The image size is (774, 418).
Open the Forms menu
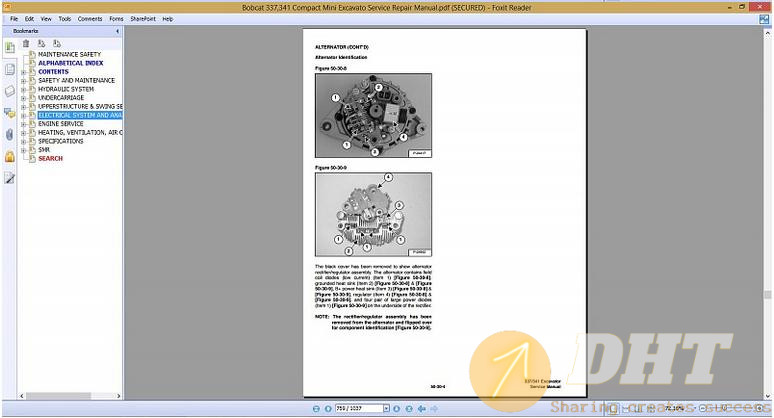pos(116,19)
